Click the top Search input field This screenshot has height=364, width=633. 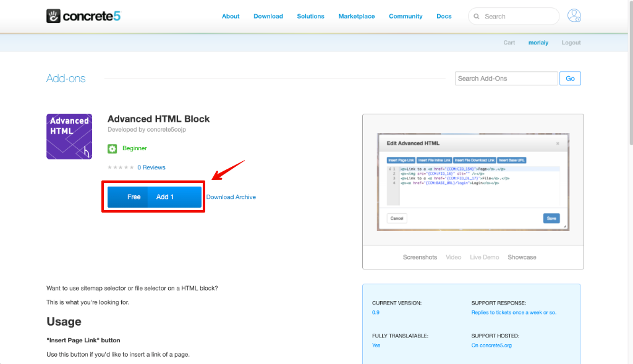click(518, 17)
